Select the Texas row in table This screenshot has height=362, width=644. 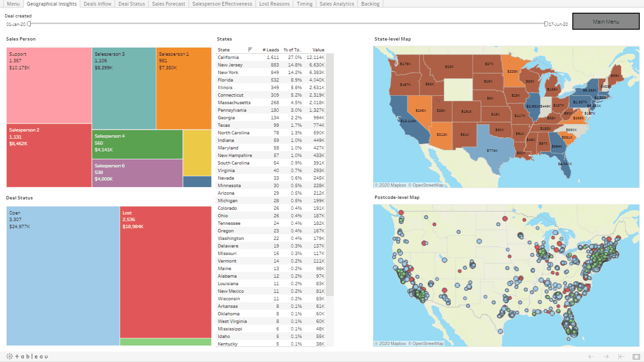click(x=271, y=125)
